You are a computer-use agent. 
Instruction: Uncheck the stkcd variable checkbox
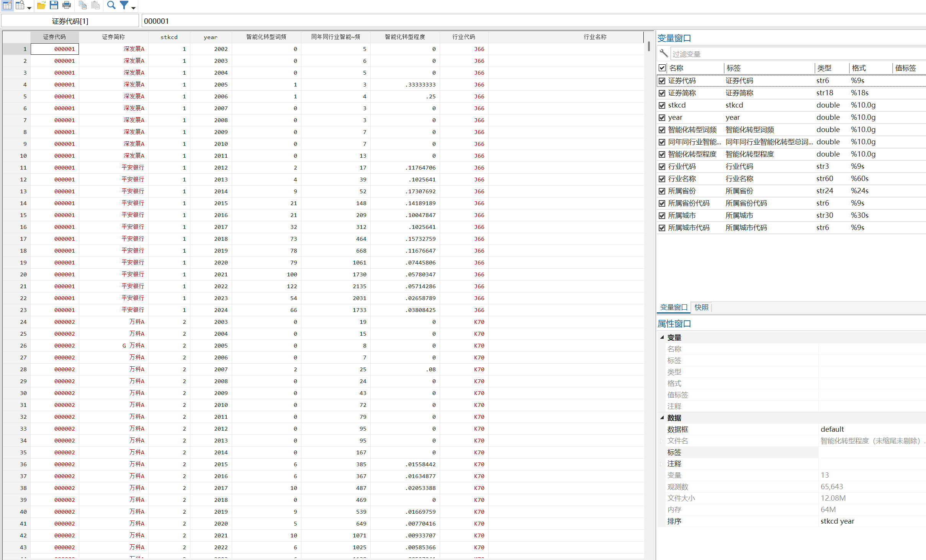[662, 105]
